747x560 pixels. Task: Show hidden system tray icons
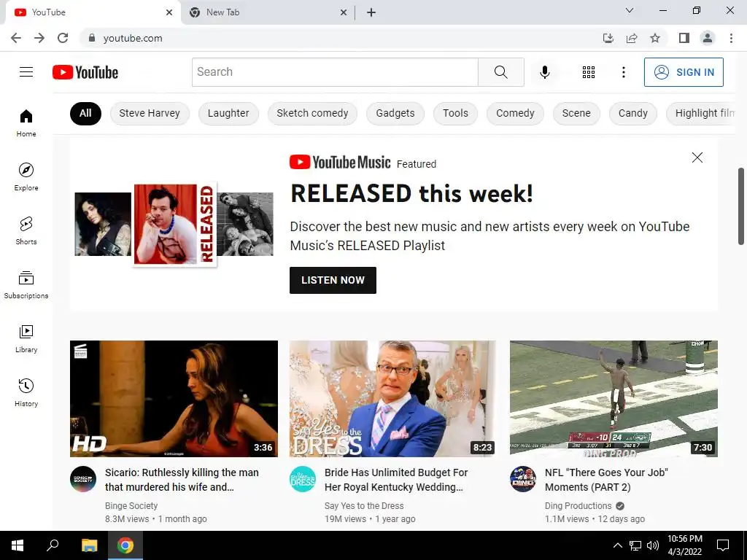pyautogui.click(x=617, y=545)
